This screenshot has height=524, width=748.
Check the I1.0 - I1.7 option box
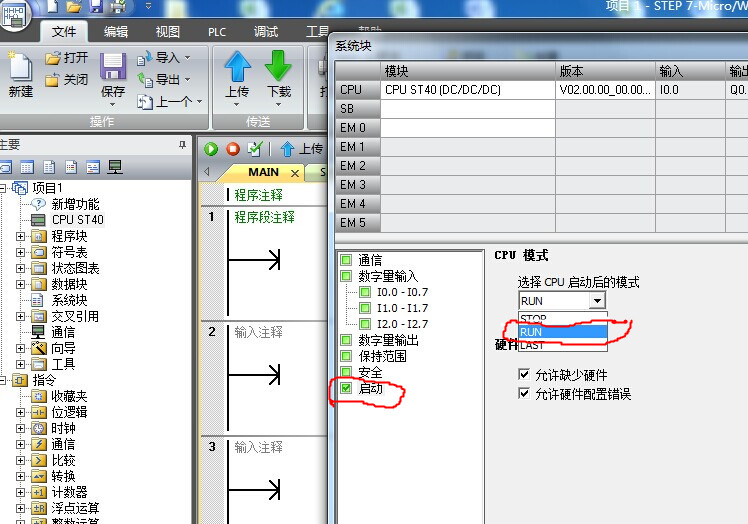[365, 308]
